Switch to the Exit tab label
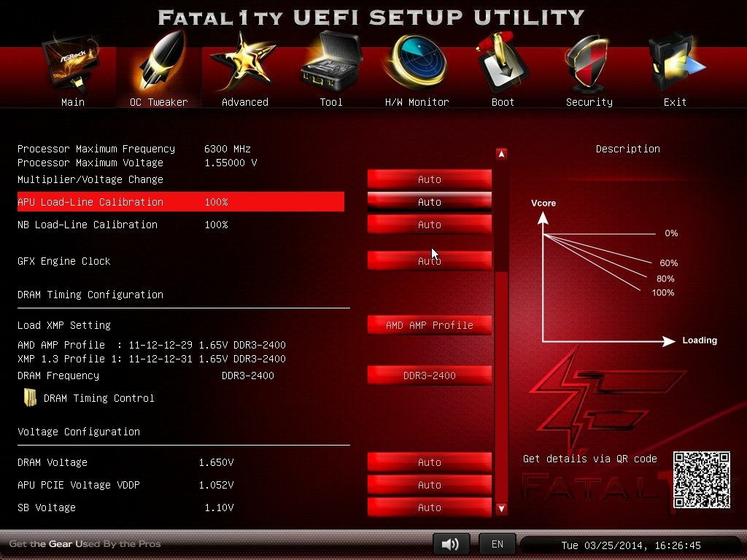The height and width of the screenshot is (560, 747). pos(675,102)
